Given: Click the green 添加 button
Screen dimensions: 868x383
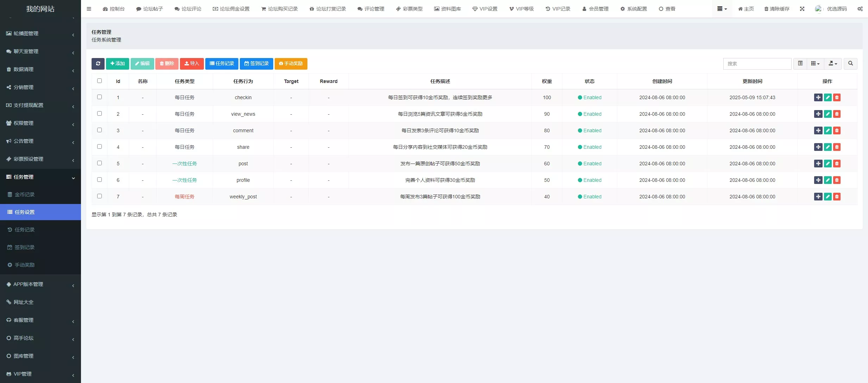Looking at the screenshot, I should point(117,64).
